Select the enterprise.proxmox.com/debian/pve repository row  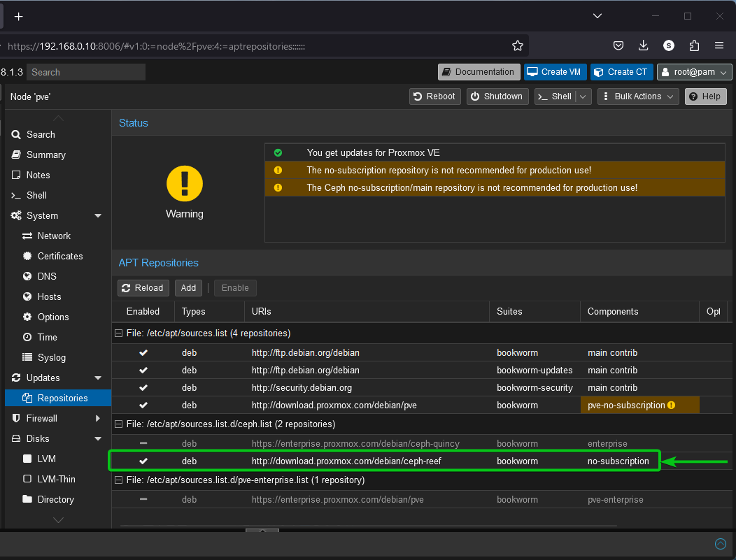421,499
